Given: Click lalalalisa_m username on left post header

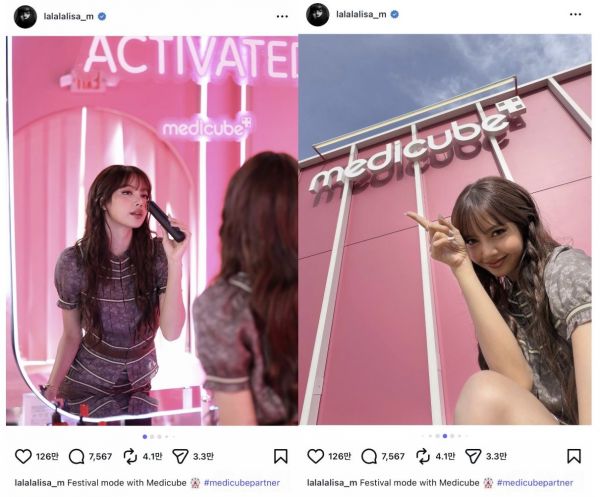Looking at the screenshot, I should 68,16.
